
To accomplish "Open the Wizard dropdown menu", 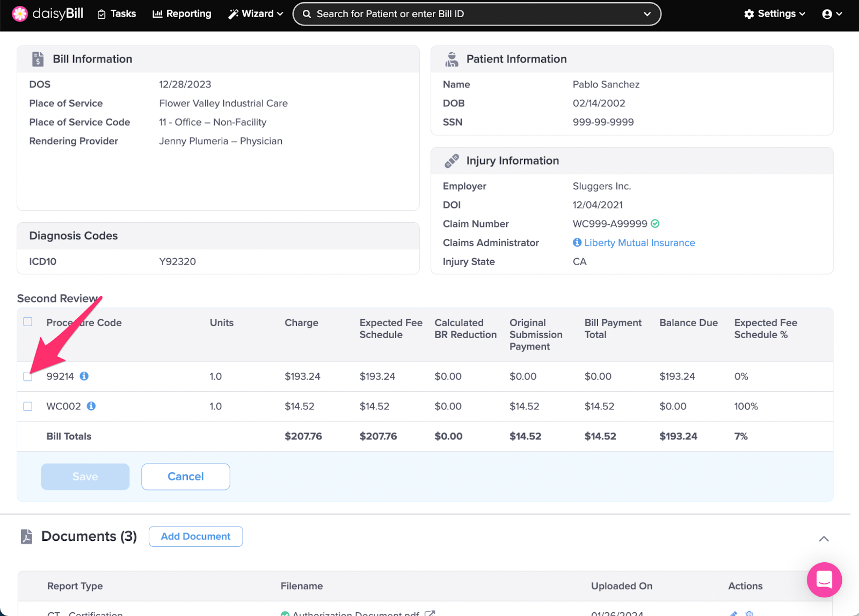I will pos(256,14).
